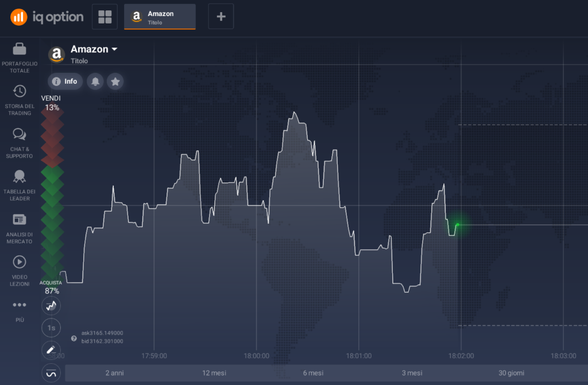Click the Amazon logo in chart header

[57, 55]
